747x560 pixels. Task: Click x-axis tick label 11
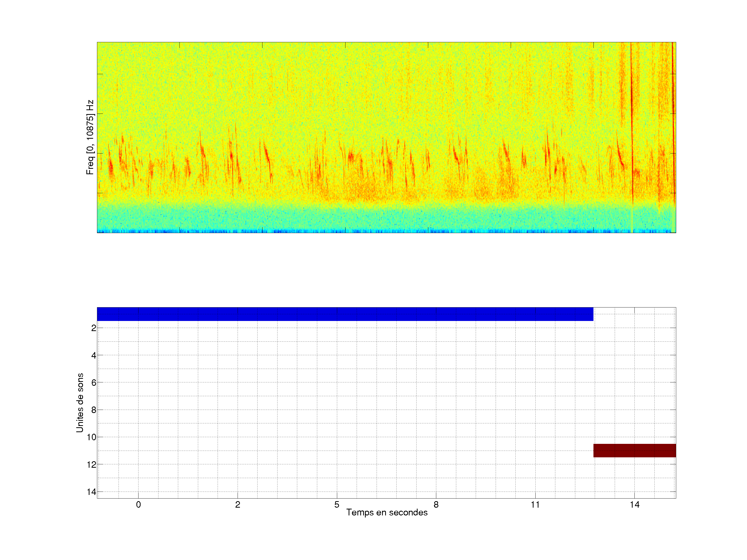coord(535,505)
